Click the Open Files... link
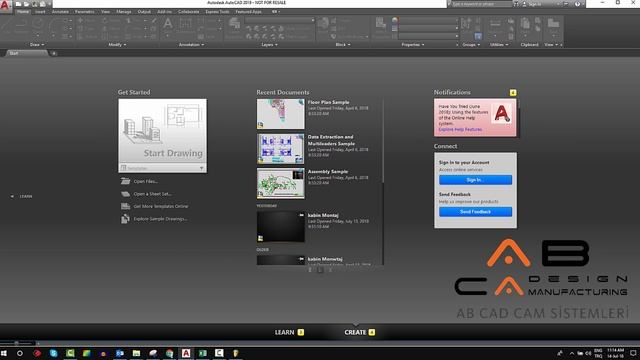 point(146,181)
